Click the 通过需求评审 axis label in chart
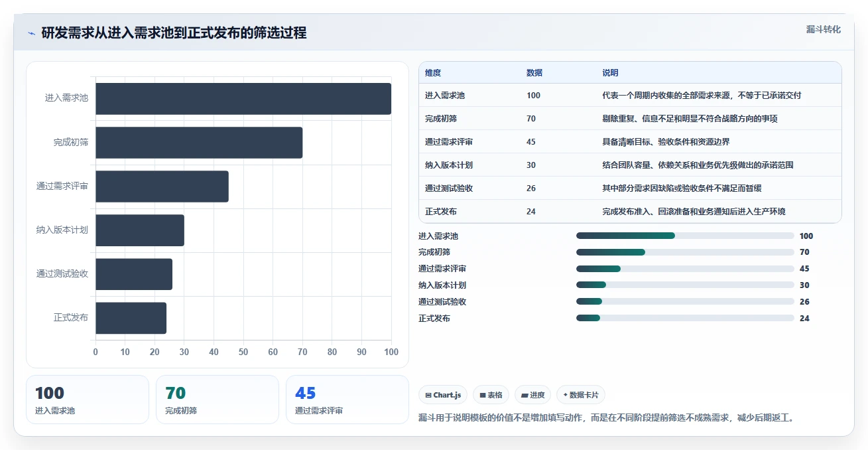The height and width of the screenshot is (450, 868). (x=62, y=186)
